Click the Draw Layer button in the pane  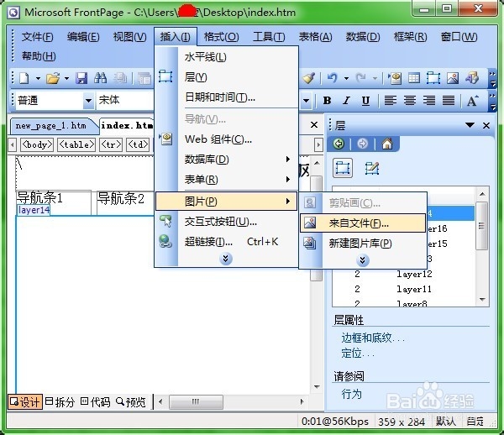372,168
